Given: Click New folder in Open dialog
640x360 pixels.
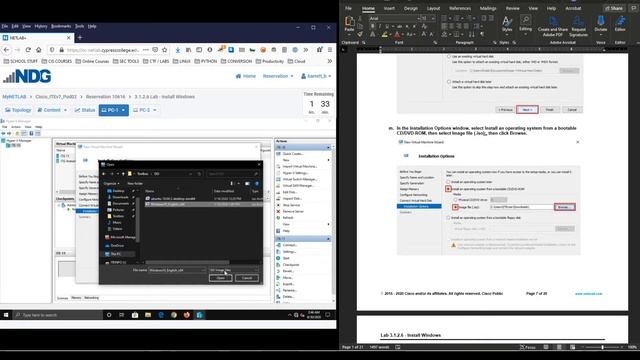Looking at the screenshot, I should coord(135,184).
